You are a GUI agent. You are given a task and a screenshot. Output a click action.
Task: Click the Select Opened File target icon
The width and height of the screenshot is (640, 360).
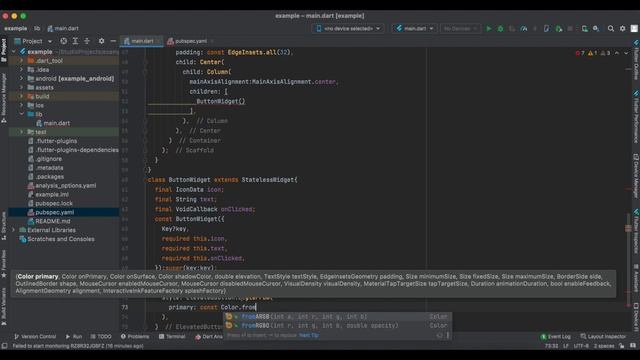[x=64, y=41]
